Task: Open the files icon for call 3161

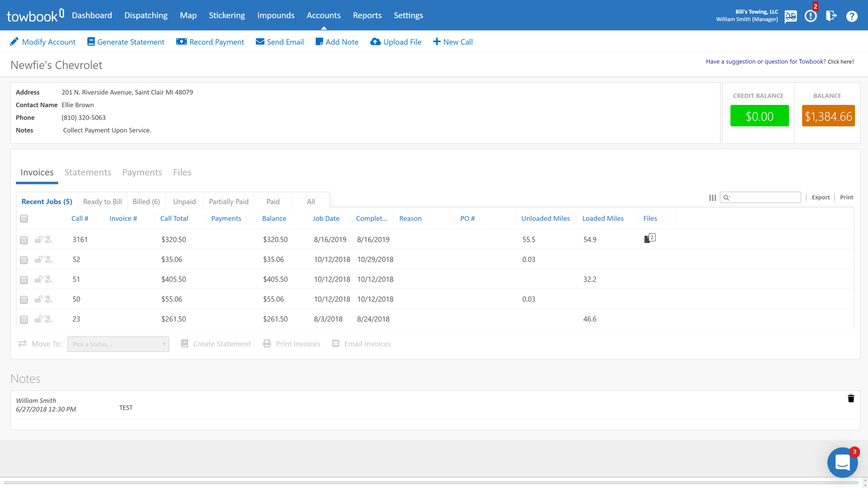Action: (x=649, y=239)
